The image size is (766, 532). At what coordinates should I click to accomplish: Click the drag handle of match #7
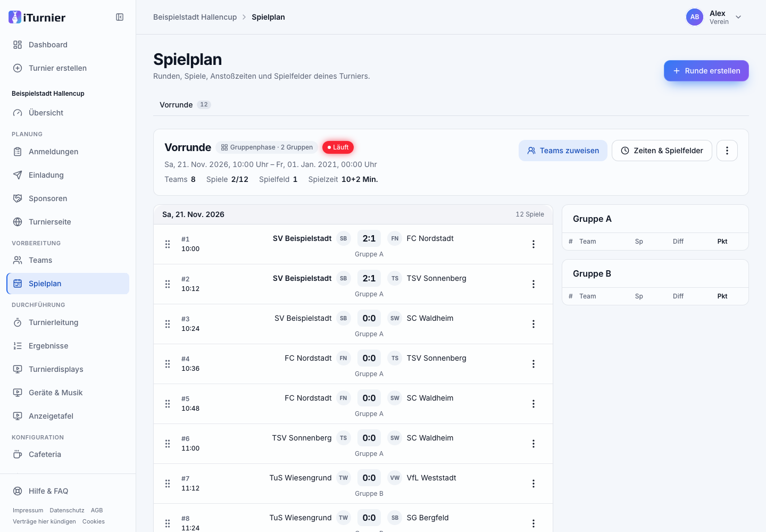click(x=168, y=484)
